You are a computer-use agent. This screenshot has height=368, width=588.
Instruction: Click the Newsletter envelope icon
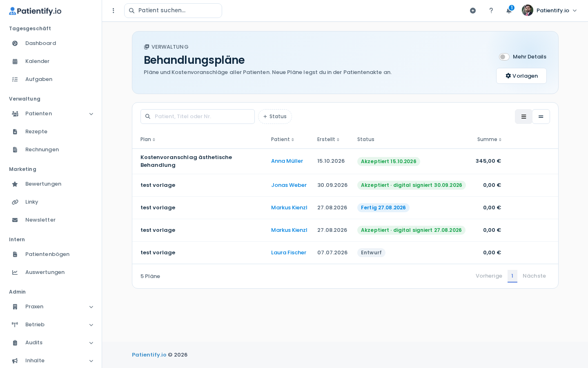[x=15, y=220]
